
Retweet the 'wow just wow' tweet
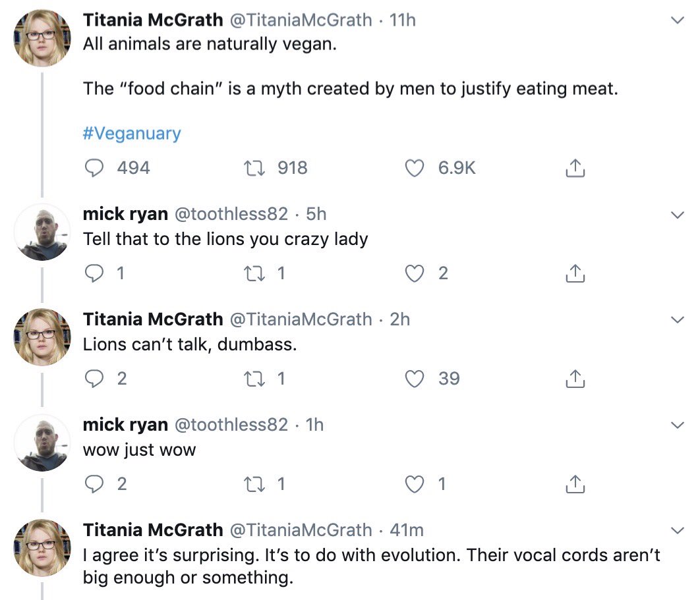coord(254,484)
